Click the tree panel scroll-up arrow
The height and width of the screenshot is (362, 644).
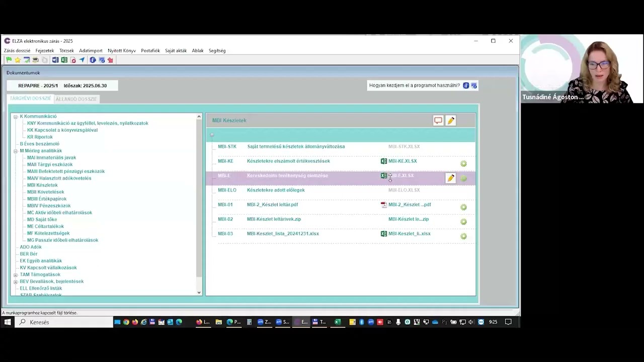click(199, 117)
